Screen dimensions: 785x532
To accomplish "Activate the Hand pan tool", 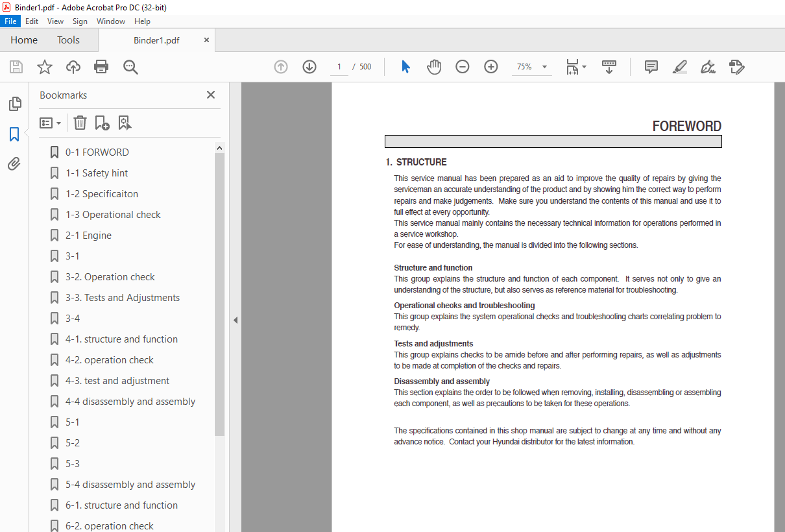I will (x=434, y=67).
